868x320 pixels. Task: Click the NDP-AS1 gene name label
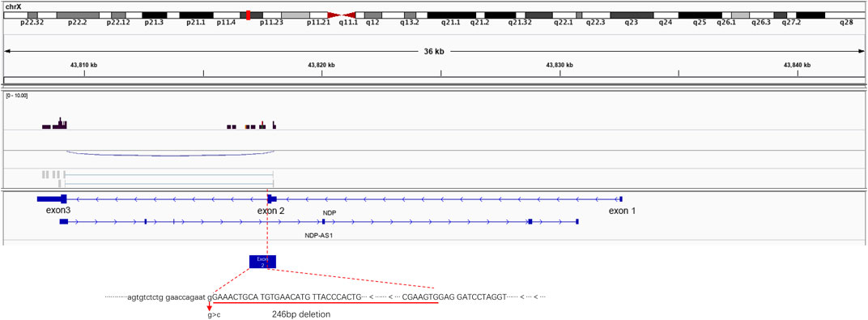pos(318,235)
